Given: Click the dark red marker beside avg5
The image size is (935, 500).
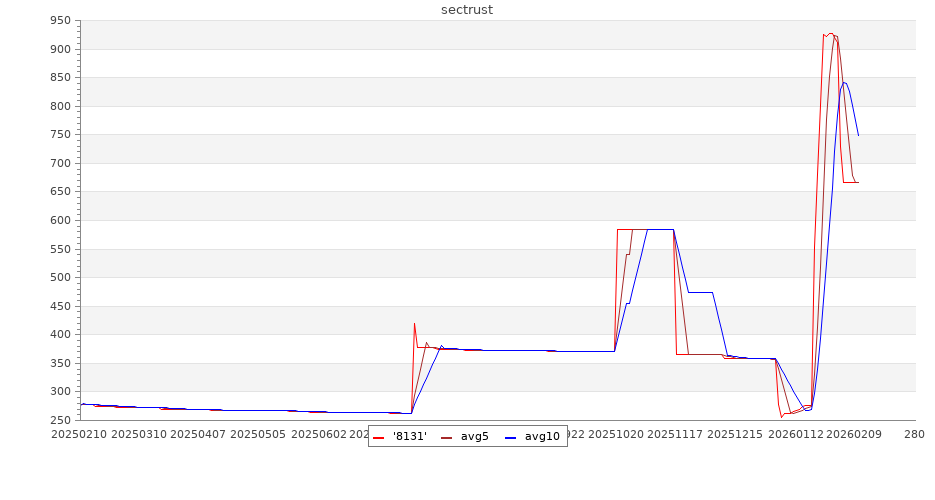Looking at the screenshot, I should click(446, 437).
